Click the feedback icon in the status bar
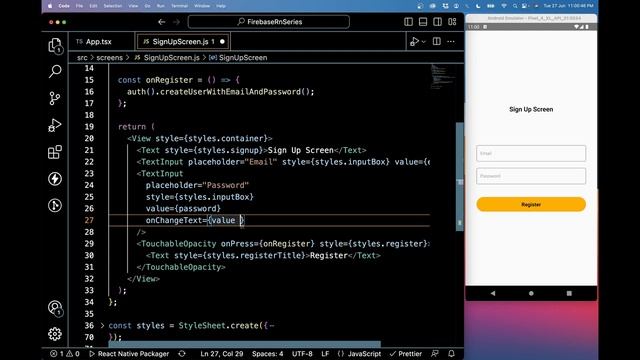Viewport: 640px width, 360px height. click(x=435, y=354)
